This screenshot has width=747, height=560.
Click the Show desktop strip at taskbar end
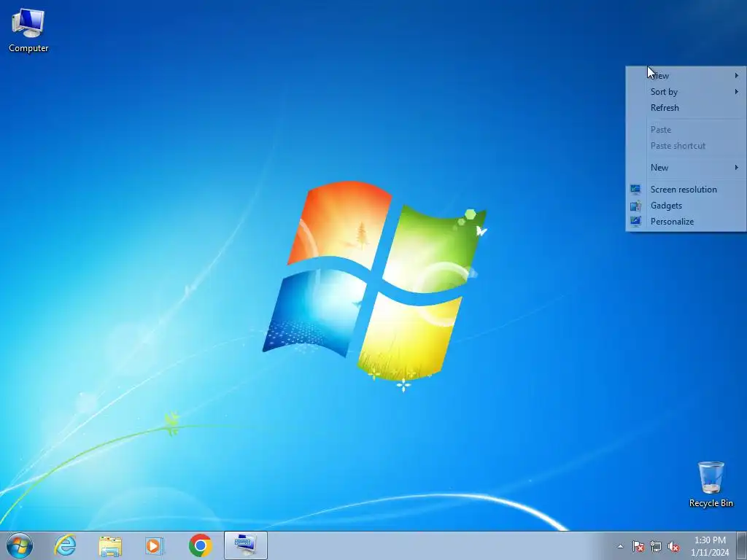click(742, 545)
